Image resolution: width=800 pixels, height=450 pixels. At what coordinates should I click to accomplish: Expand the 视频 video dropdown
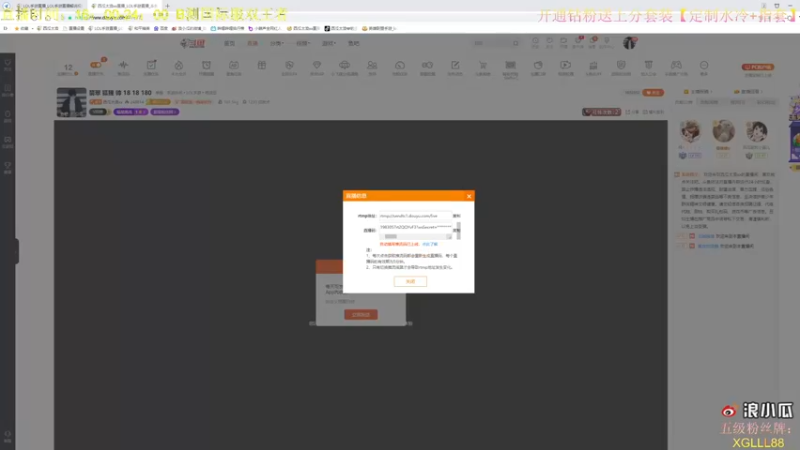tap(303, 43)
